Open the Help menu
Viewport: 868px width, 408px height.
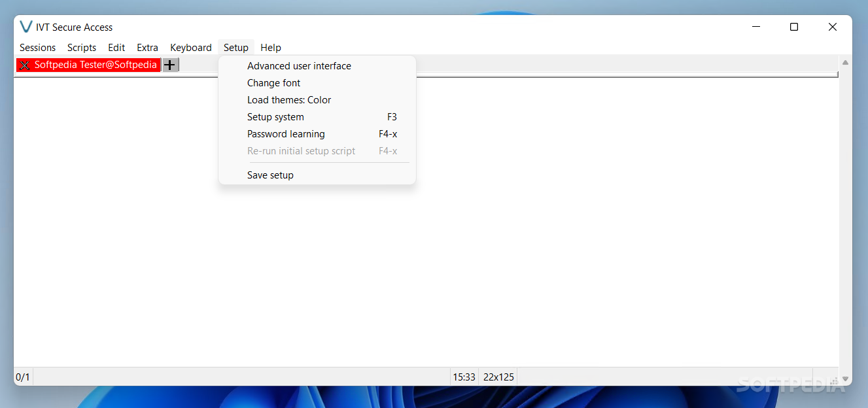(271, 48)
